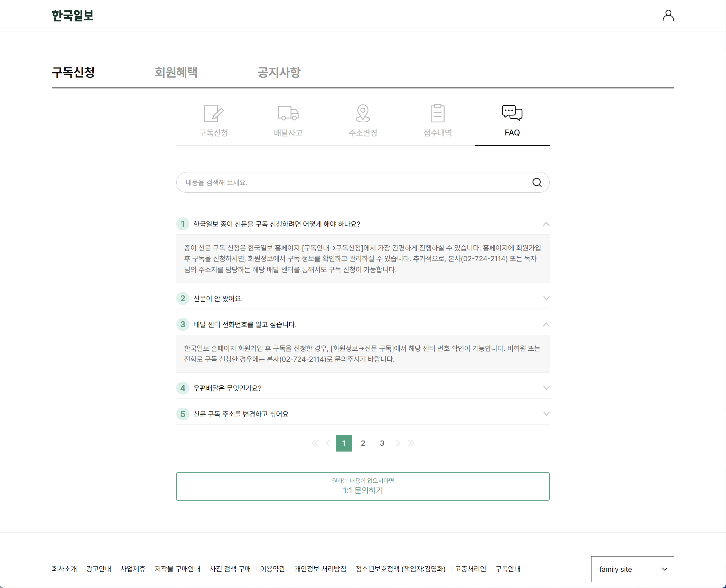Viewport: 726px width, 588px height.
Task: Open the family site dropdown
Action: pos(632,569)
